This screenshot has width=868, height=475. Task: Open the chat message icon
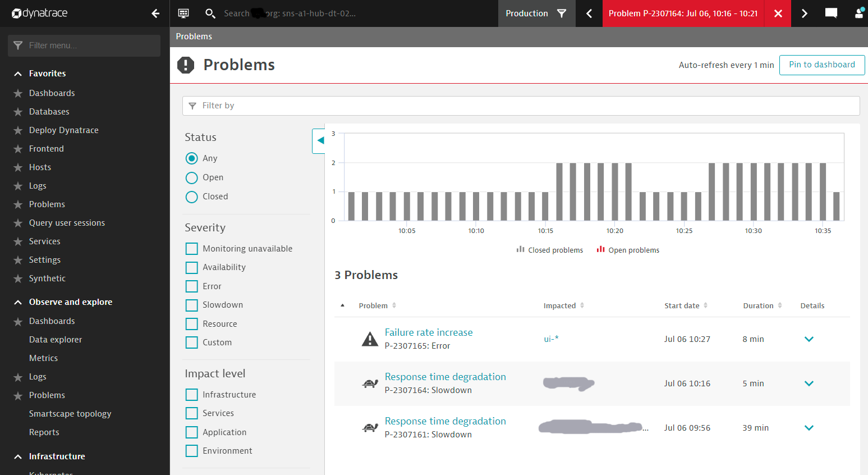pos(831,13)
